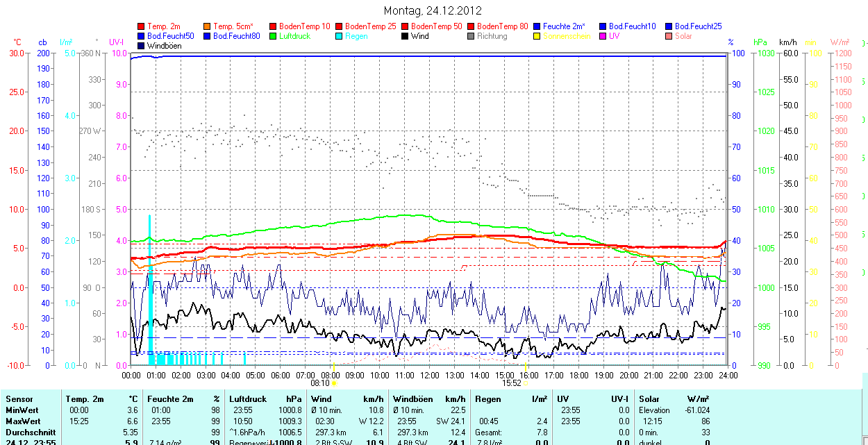This screenshot has width=868, height=445.
Task: Click the chart title Montag, 24.12.2012
Action: coord(432,11)
